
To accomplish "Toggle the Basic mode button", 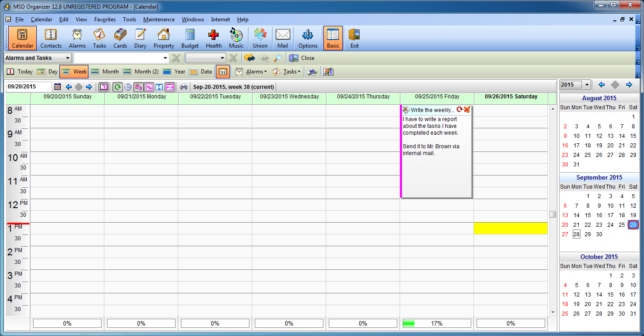I will pyautogui.click(x=333, y=38).
